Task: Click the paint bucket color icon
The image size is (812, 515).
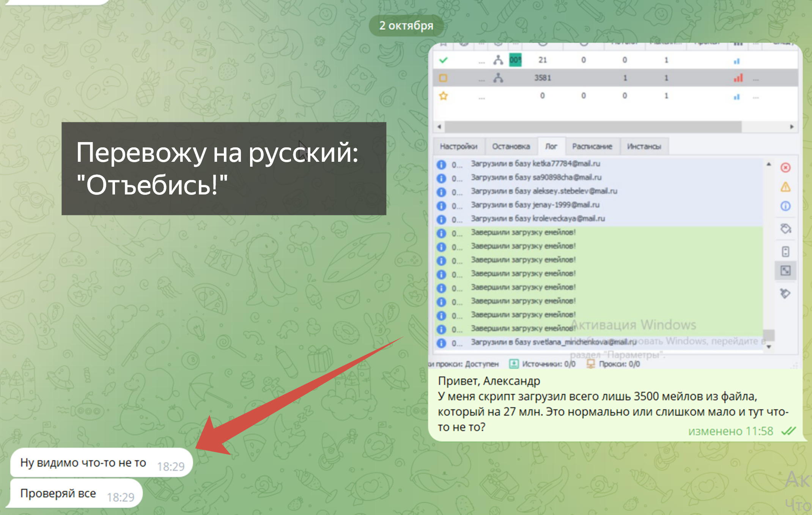Action: pyautogui.click(x=785, y=229)
